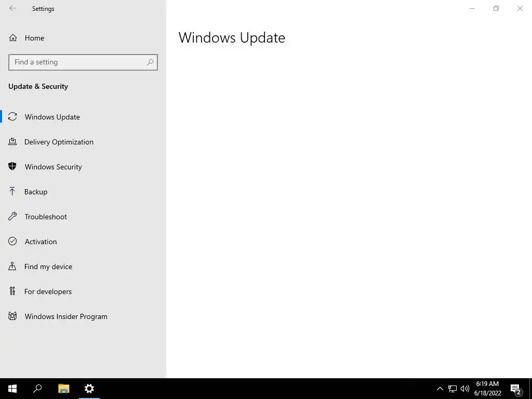Click the Backup upward arrow icon

point(12,191)
